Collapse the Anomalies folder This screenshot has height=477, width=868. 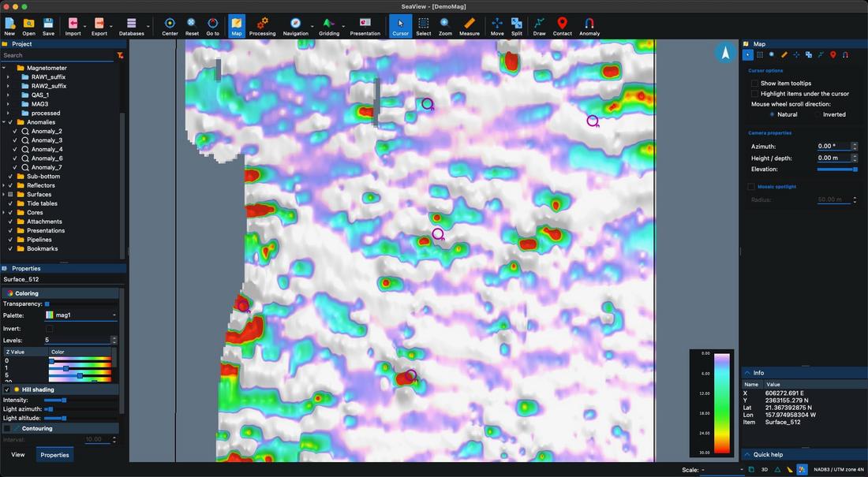coord(4,122)
